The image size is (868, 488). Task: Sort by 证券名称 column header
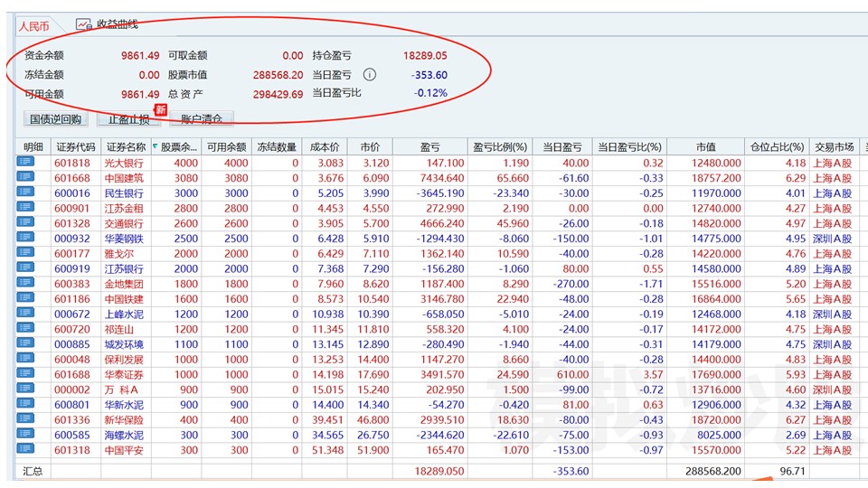tap(127, 147)
